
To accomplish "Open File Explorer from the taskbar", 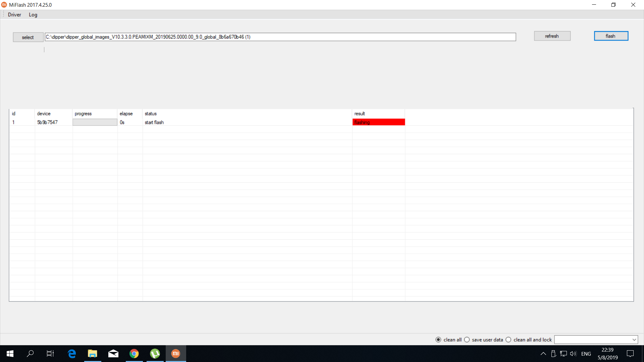I will pos(92,354).
